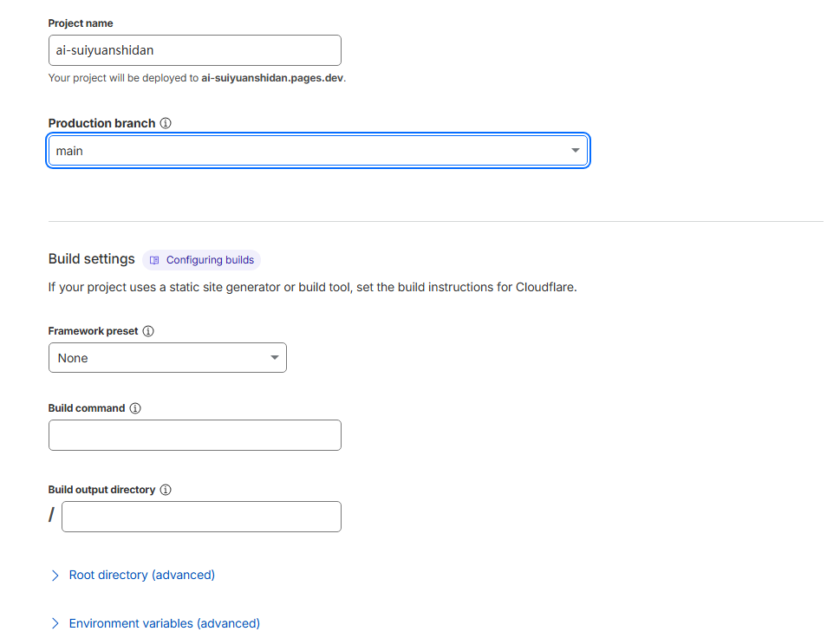840x638 pixels.
Task: Click the Production branch info icon
Action: click(166, 123)
